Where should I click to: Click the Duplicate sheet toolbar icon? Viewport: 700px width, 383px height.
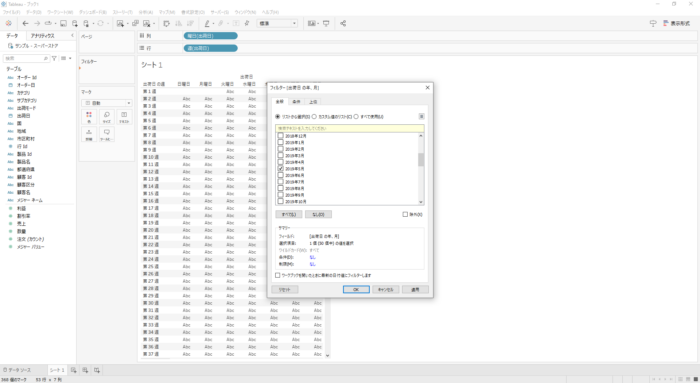(135, 23)
